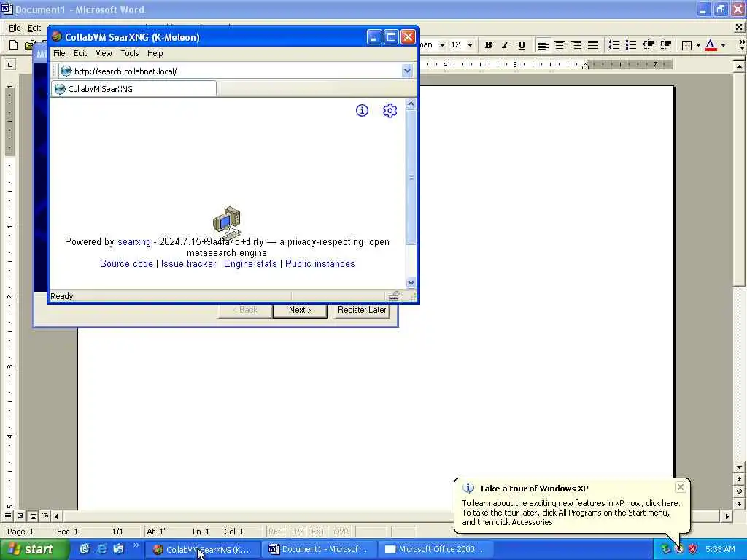747x560 pixels.
Task: Open the Word font size dropdown
Action: point(471,45)
